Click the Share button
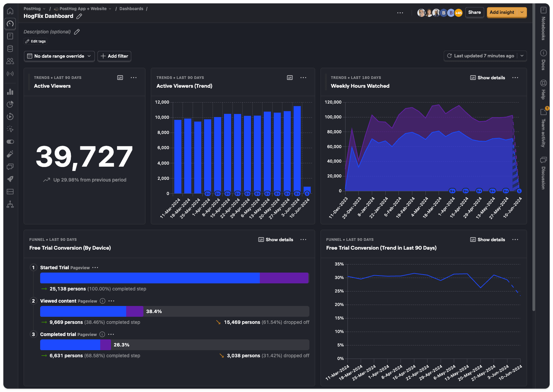This screenshot has width=553, height=392. click(474, 12)
